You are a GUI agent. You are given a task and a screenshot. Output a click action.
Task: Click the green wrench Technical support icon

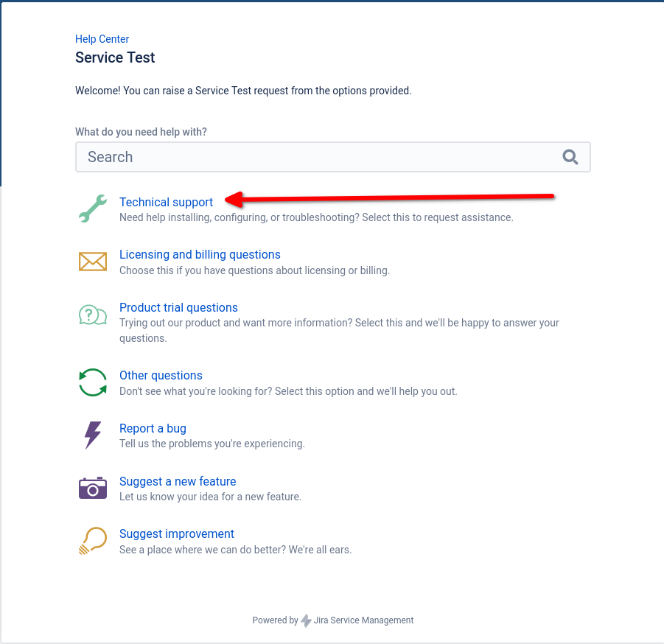coord(93,209)
